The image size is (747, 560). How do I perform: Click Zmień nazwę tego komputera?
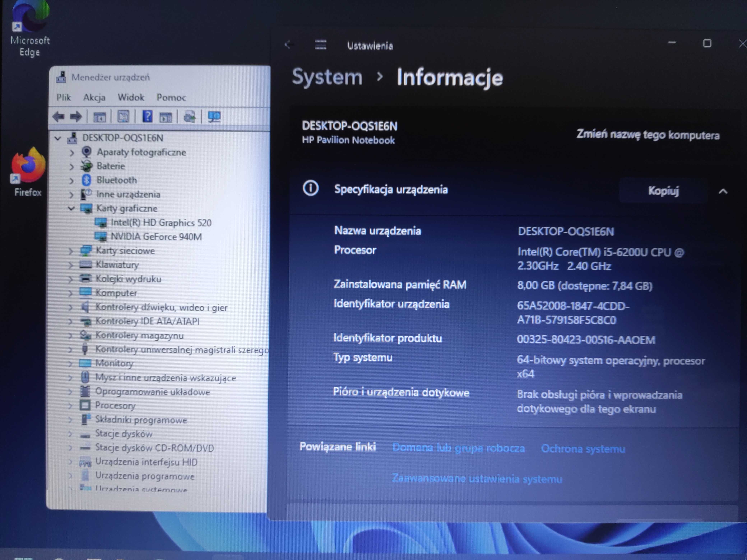tap(648, 135)
